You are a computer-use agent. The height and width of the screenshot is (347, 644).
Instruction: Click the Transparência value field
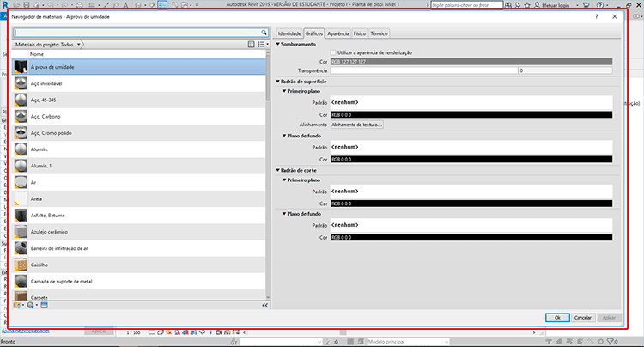coord(565,70)
